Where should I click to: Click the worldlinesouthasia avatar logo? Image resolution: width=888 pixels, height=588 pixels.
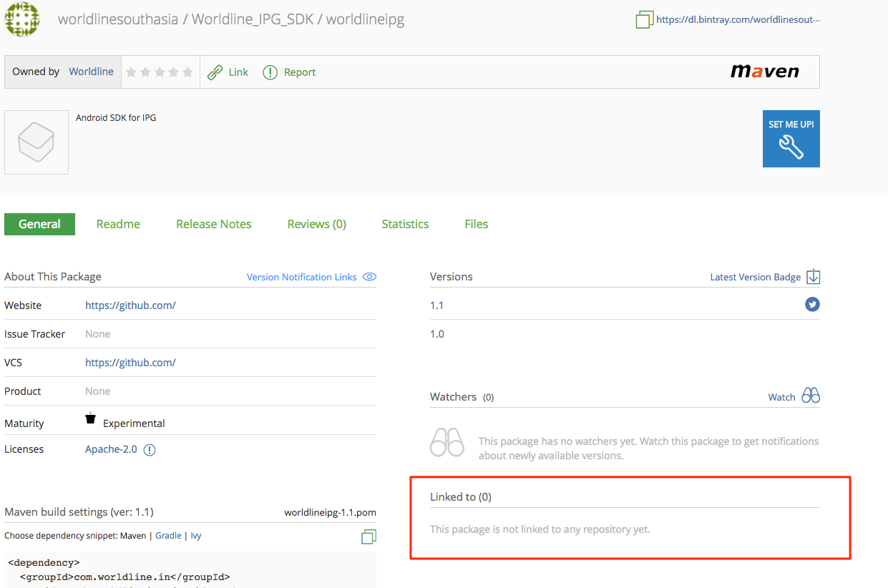22,20
